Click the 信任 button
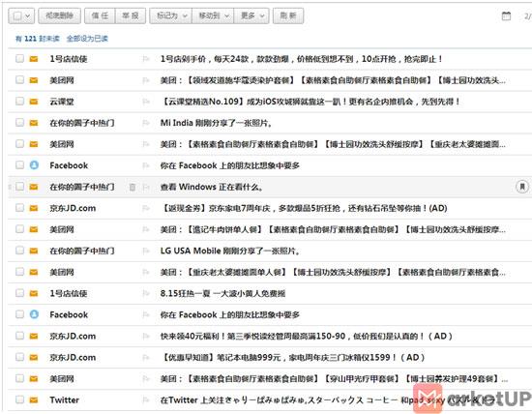532x414 pixels. click(x=100, y=15)
